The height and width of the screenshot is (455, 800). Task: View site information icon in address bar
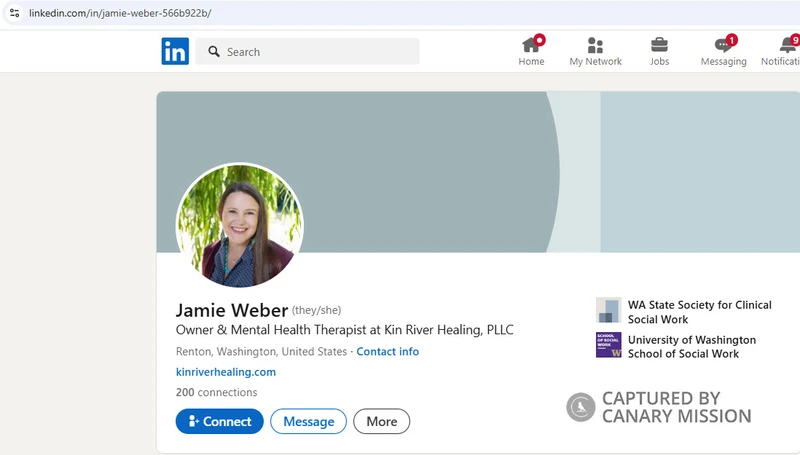pyautogui.click(x=14, y=13)
